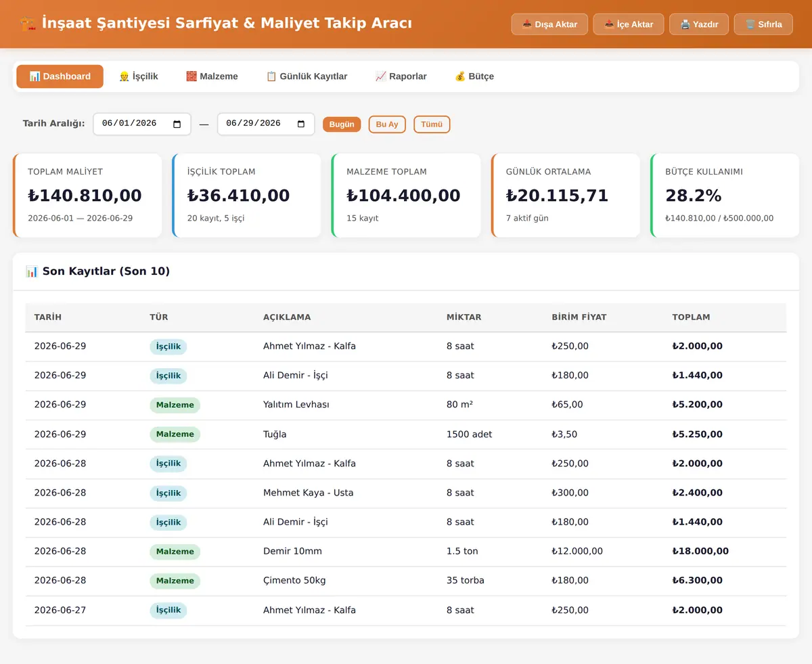
Task: Click the MİKTAR column header
Action: pos(464,317)
